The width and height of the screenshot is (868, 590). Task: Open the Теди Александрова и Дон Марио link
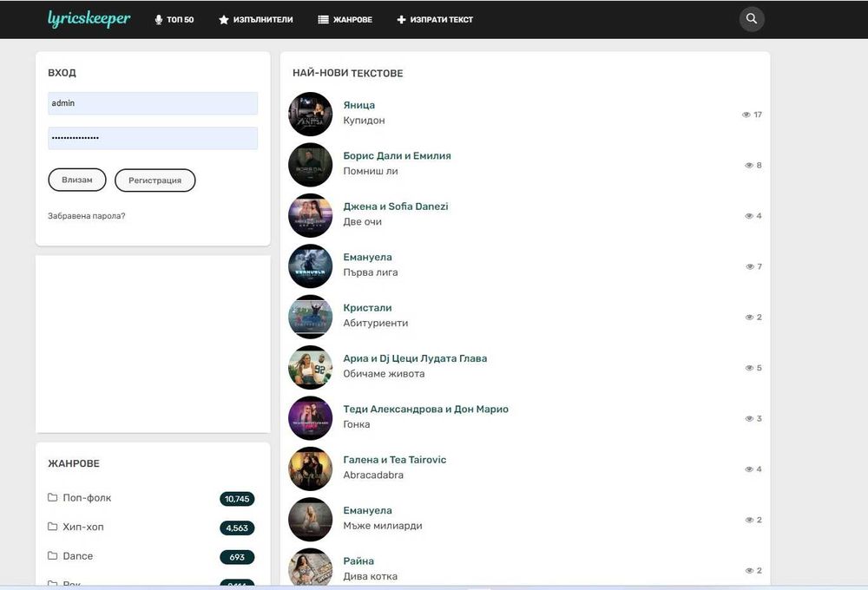point(425,409)
